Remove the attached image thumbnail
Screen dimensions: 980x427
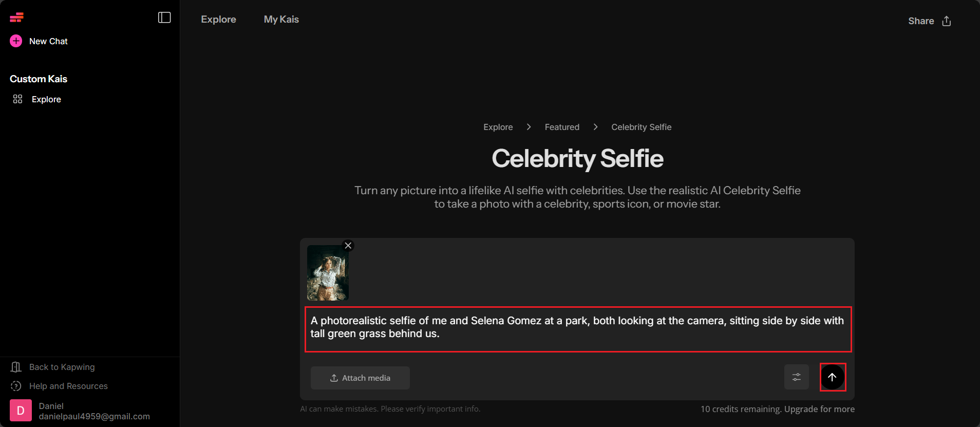point(348,246)
